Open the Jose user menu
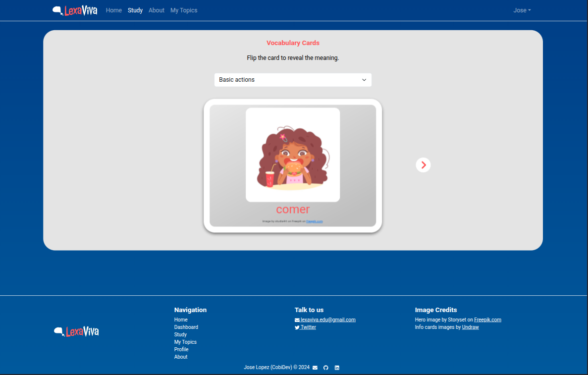The height and width of the screenshot is (375, 588). (522, 10)
